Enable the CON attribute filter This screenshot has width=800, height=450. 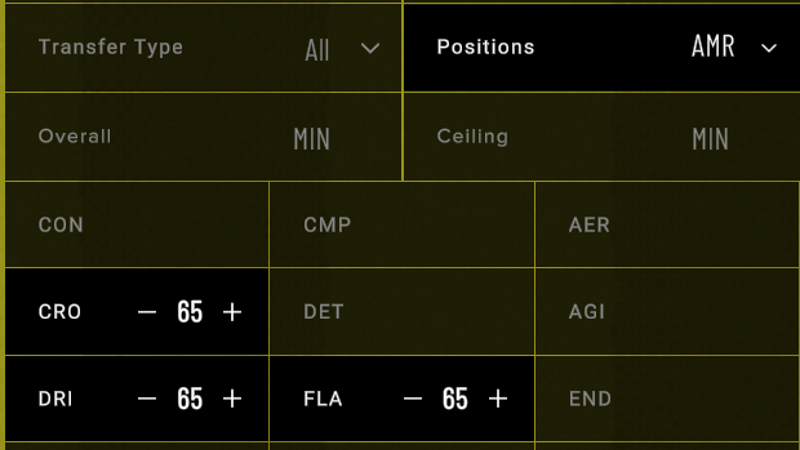point(137,224)
